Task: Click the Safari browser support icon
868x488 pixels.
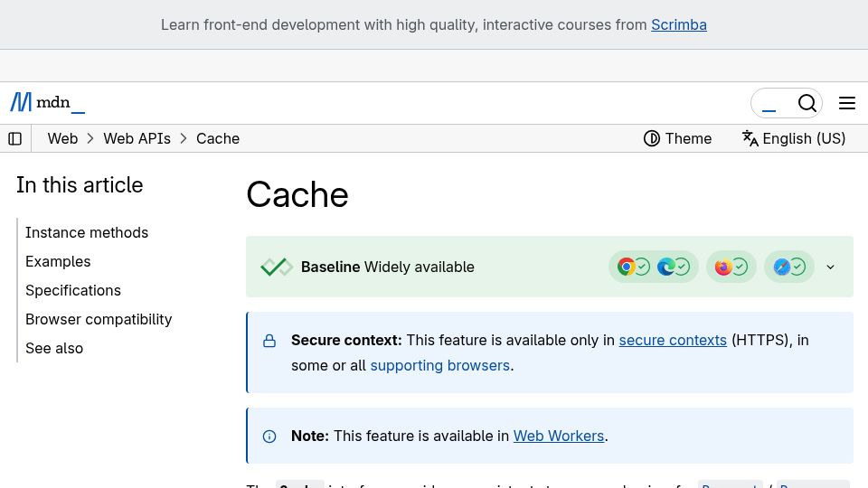Action: pos(781,267)
